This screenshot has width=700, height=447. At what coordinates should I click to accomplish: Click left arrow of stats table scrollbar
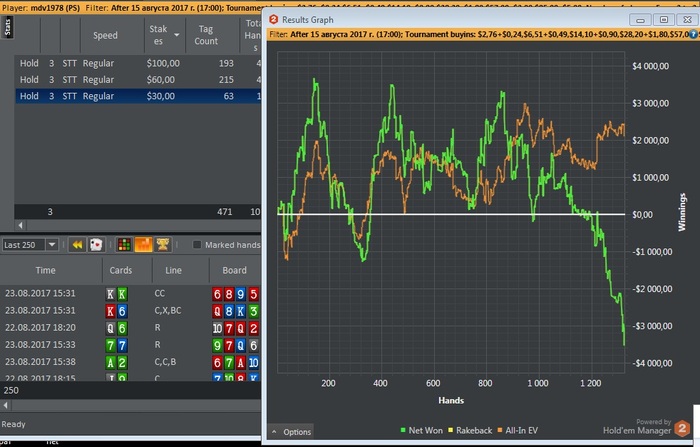[x=20, y=225]
